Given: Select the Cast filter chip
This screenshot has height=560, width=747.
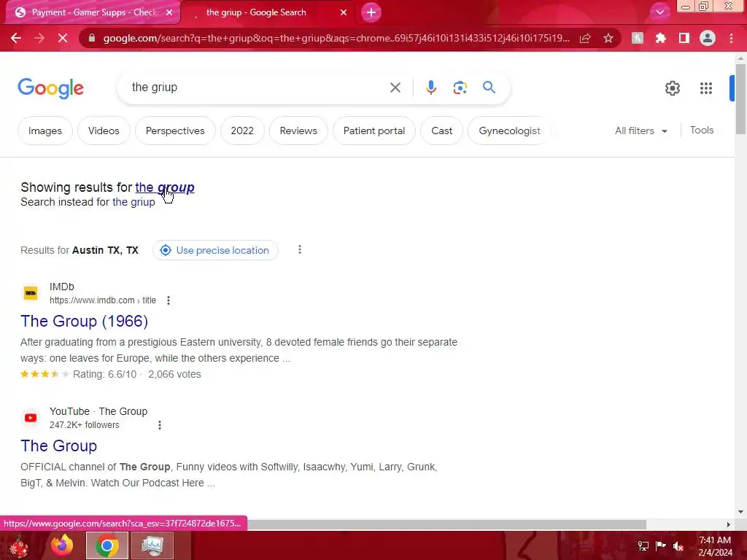Looking at the screenshot, I should (x=441, y=131).
